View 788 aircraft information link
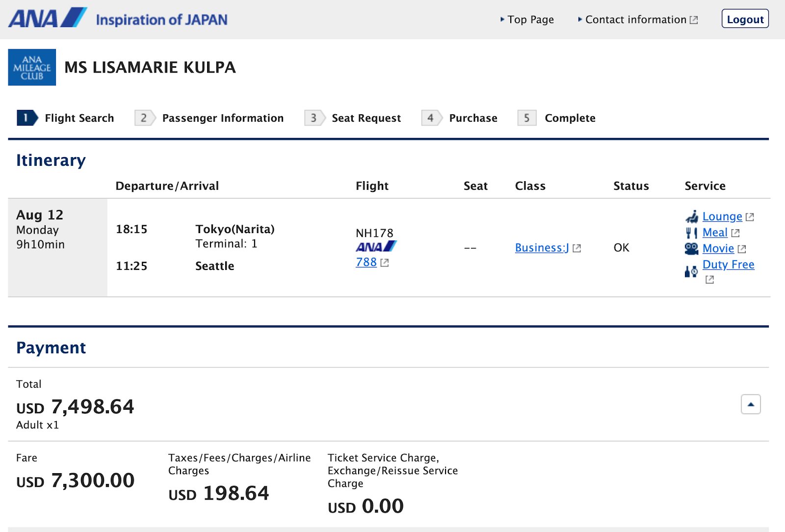The width and height of the screenshot is (785, 532). pyautogui.click(x=366, y=263)
